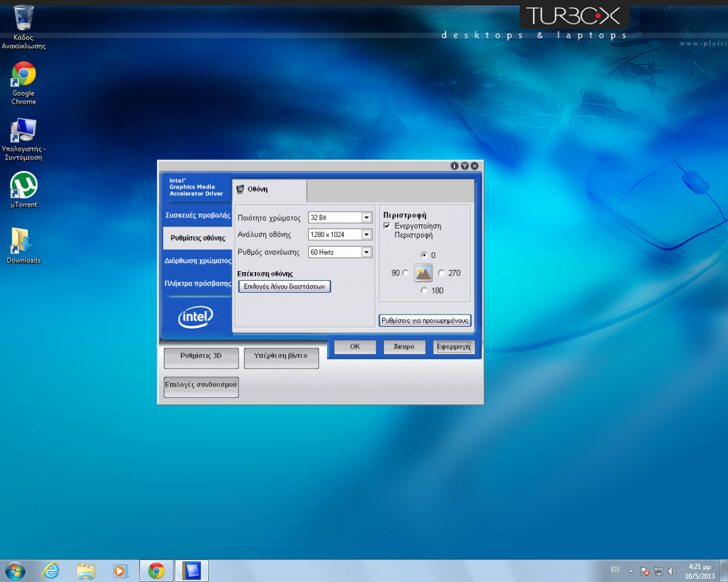Image resolution: width=728 pixels, height=582 pixels.
Task: Click the rotation preview picture icon
Action: click(423, 273)
